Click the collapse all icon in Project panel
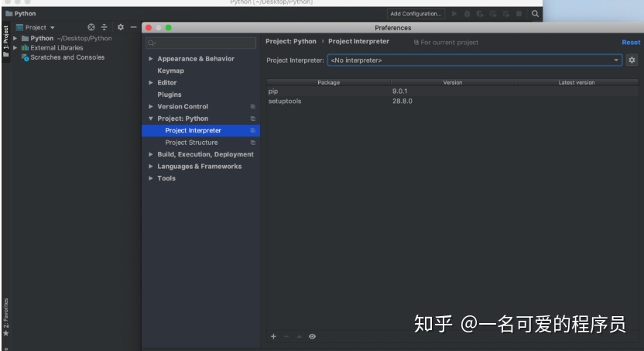Image resolution: width=644 pixels, height=351 pixels. pyautogui.click(x=104, y=27)
